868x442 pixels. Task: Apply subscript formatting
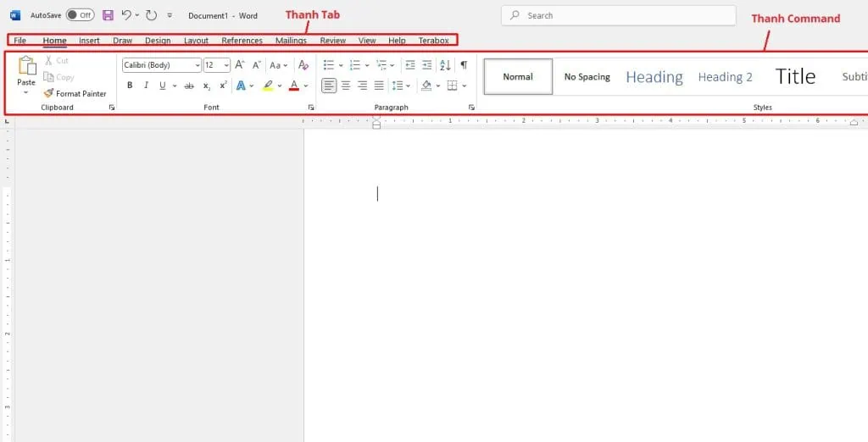[x=207, y=86]
